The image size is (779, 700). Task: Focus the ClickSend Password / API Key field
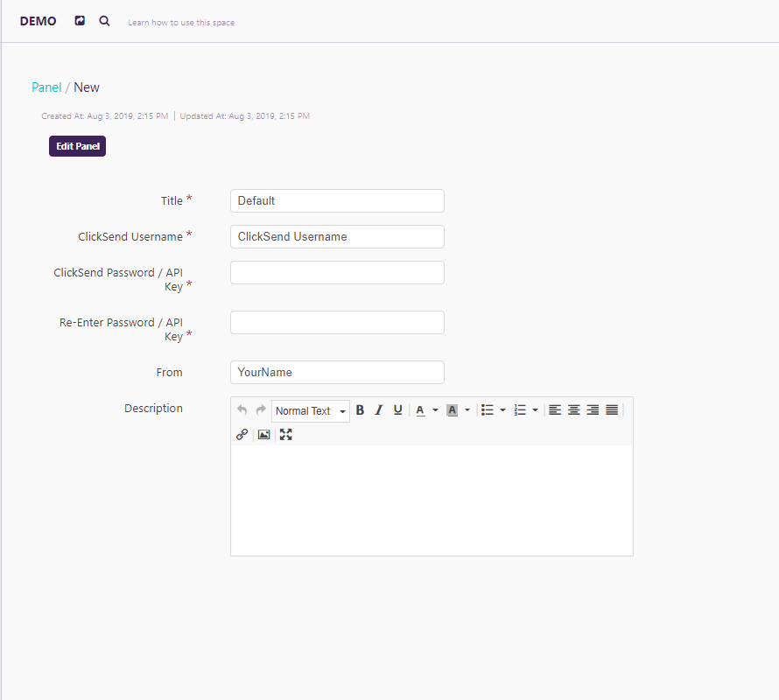click(337, 273)
